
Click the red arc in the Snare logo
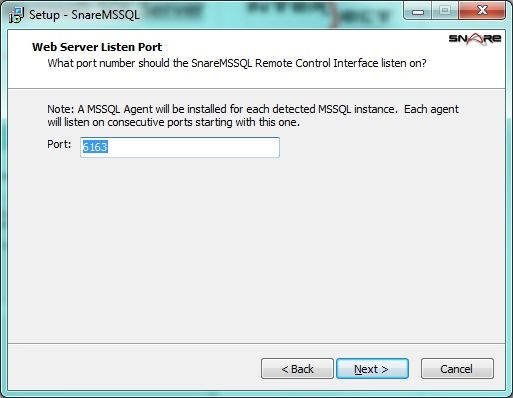coord(475,39)
